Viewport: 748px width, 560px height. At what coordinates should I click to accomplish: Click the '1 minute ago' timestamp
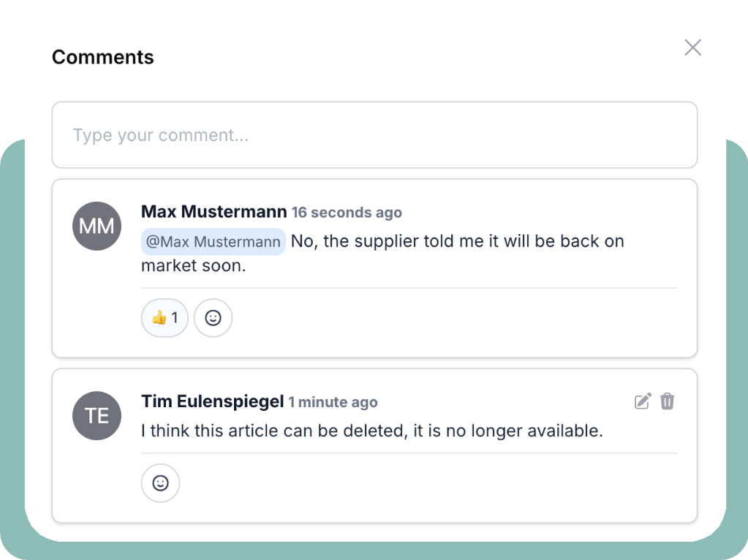333,402
